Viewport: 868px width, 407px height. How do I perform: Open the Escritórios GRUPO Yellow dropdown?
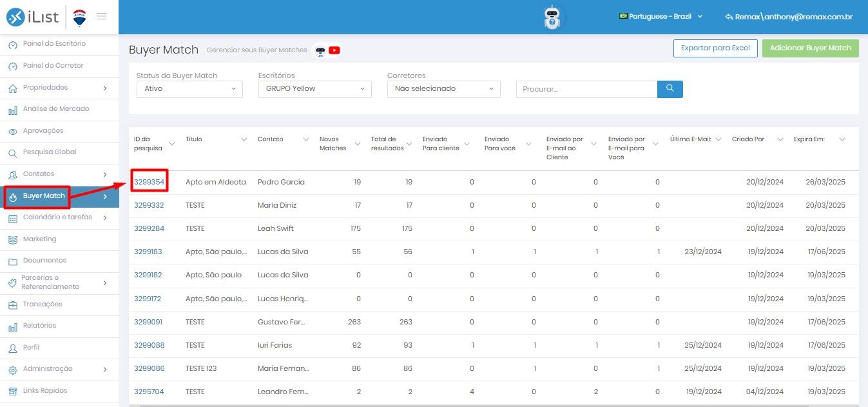[x=314, y=89]
